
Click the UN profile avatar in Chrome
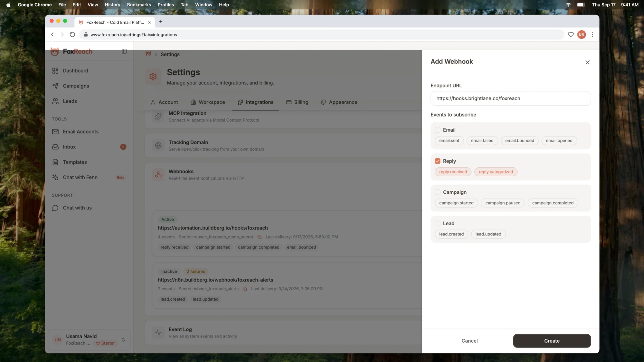(x=581, y=34)
